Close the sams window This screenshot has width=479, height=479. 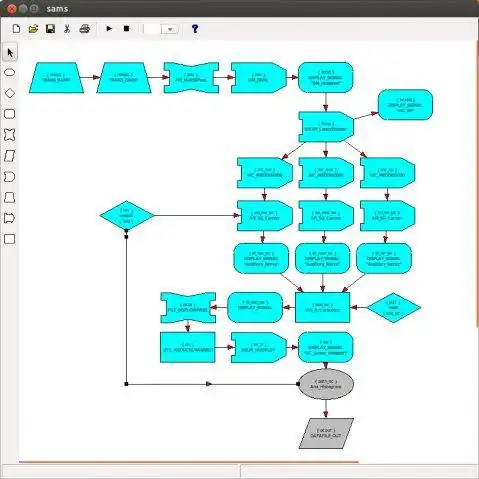pos(12,8)
